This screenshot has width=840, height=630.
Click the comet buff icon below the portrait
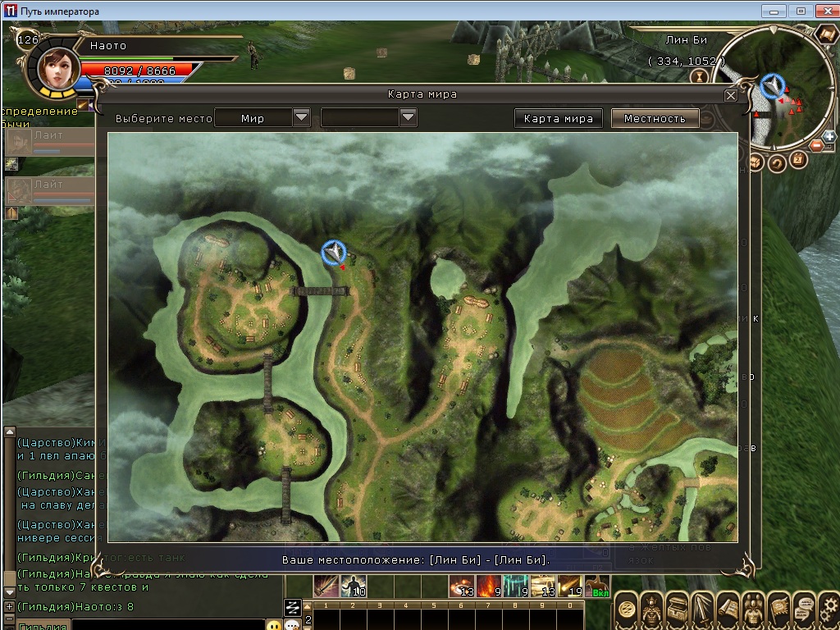click(x=83, y=104)
